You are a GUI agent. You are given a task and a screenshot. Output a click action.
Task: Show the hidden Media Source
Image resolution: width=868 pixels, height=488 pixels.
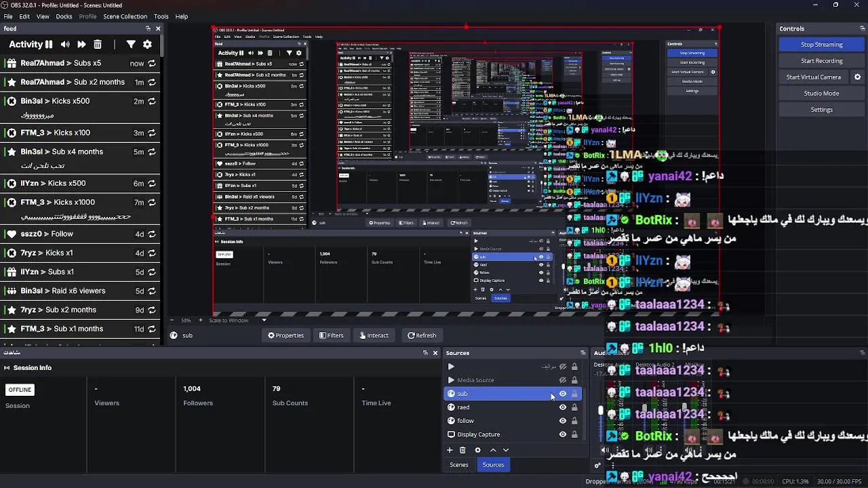tap(563, 380)
